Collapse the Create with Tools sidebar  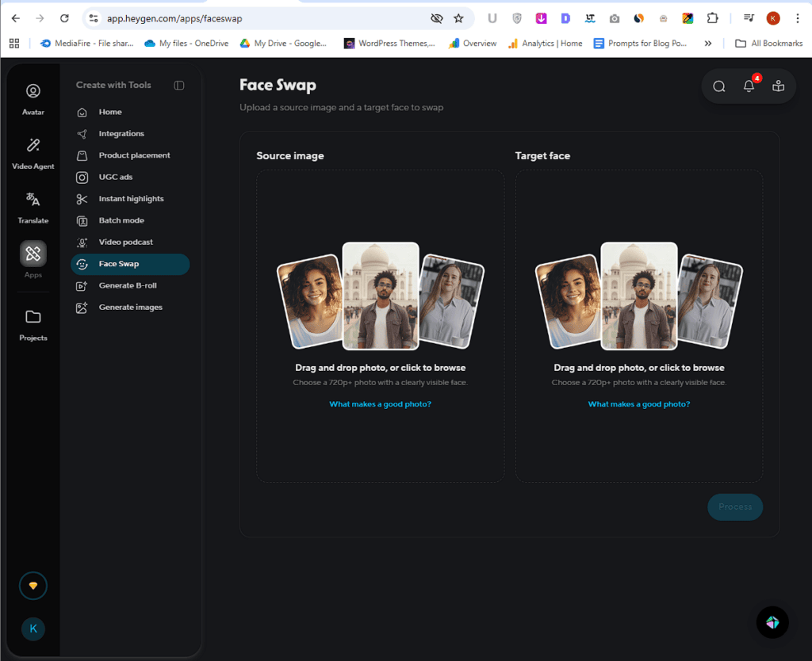pyautogui.click(x=178, y=86)
